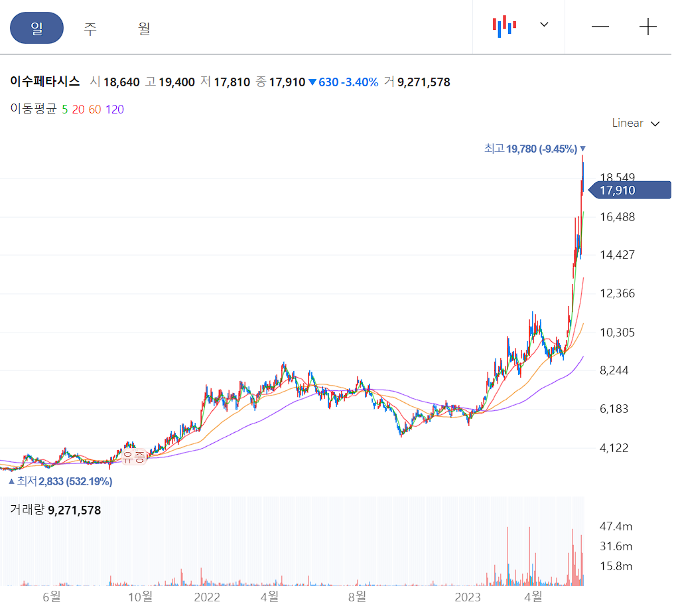Click the candlestick chart type icon
676x616 pixels.
click(x=504, y=27)
